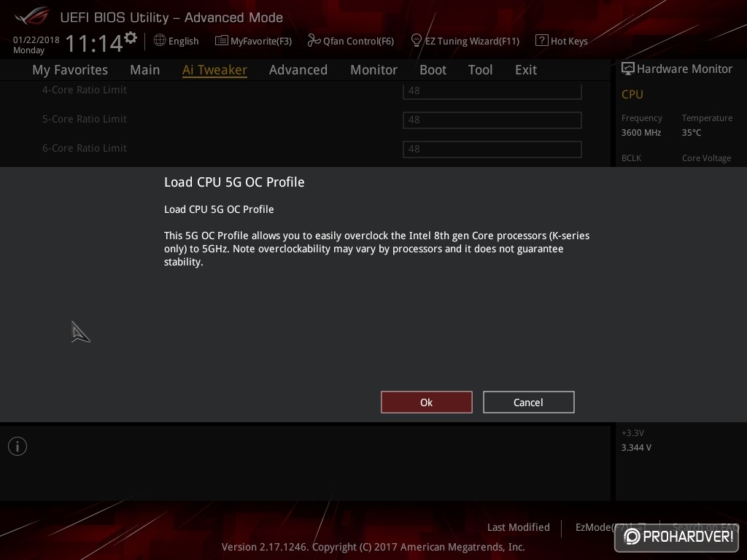Viewport: 747px width, 560px height.
Task: Click the 01/22/2018 date text
Action: [36, 40]
